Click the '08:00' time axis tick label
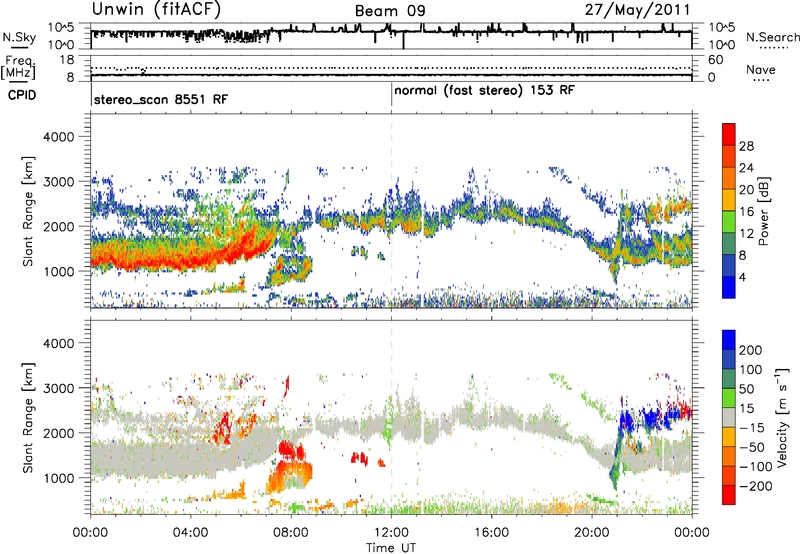Screen dimensions: 800x554 pyautogui.click(x=290, y=533)
